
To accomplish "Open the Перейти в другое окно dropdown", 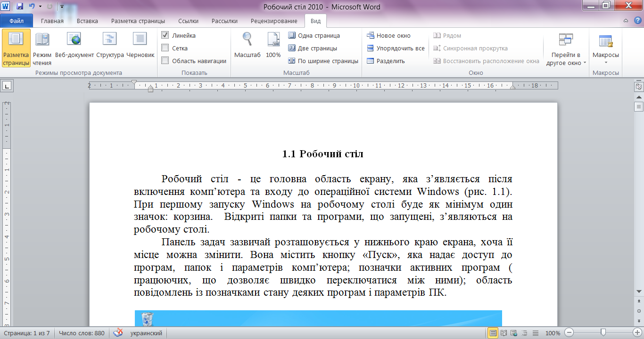I will pos(566,48).
